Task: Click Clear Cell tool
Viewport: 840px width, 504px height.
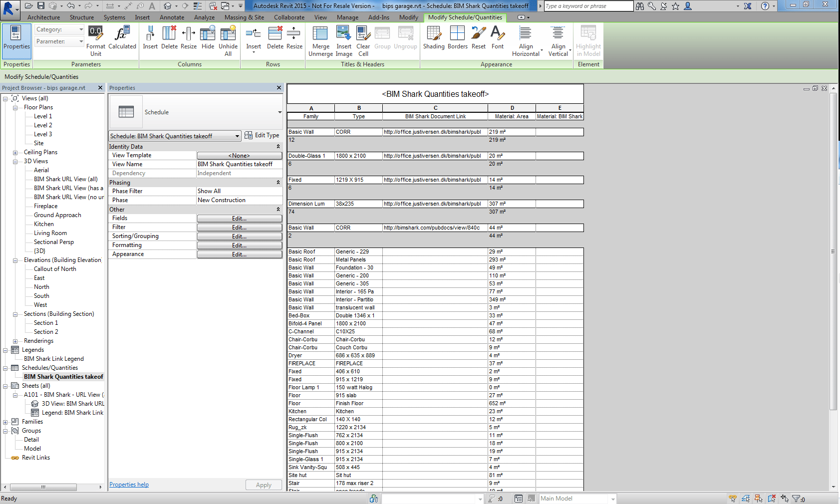Action: (x=363, y=41)
